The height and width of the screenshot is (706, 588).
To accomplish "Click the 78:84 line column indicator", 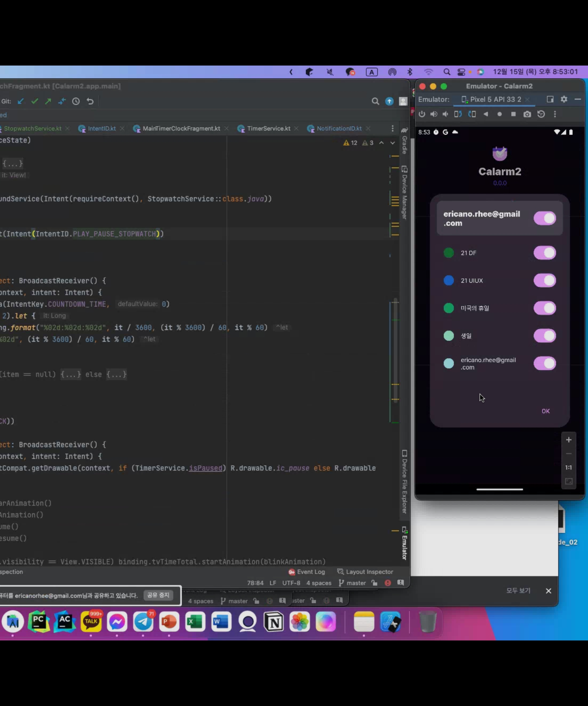I will (255, 583).
